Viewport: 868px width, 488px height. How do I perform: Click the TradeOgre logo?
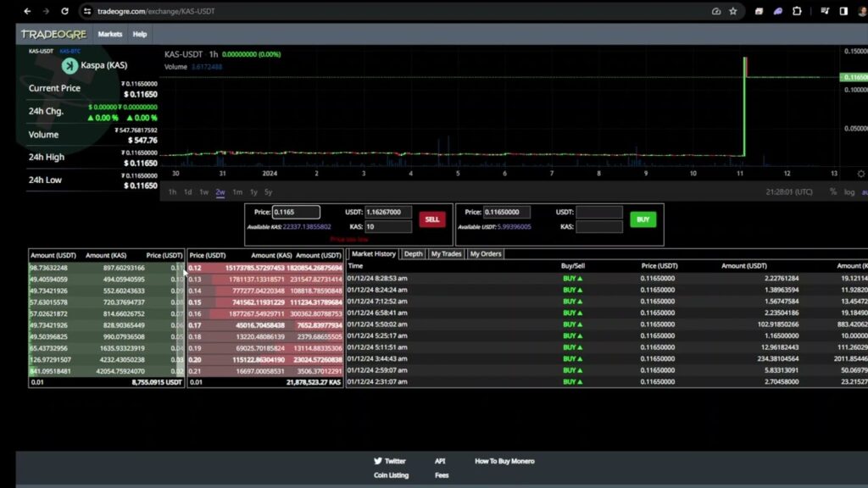(x=53, y=34)
